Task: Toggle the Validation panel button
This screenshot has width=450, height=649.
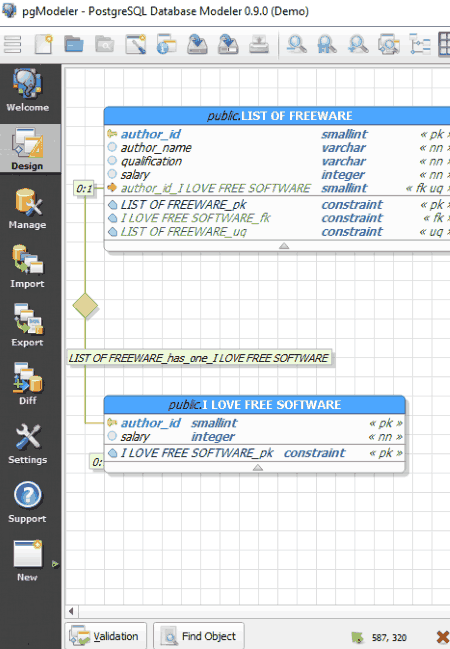Action: coord(106,636)
